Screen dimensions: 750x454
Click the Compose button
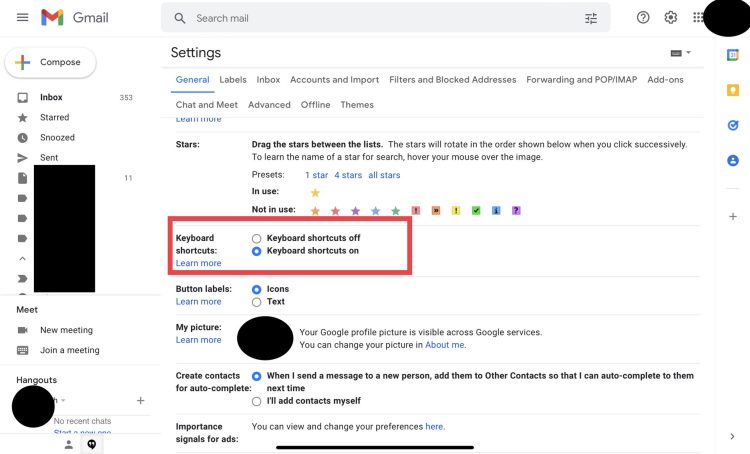[x=50, y=62]
